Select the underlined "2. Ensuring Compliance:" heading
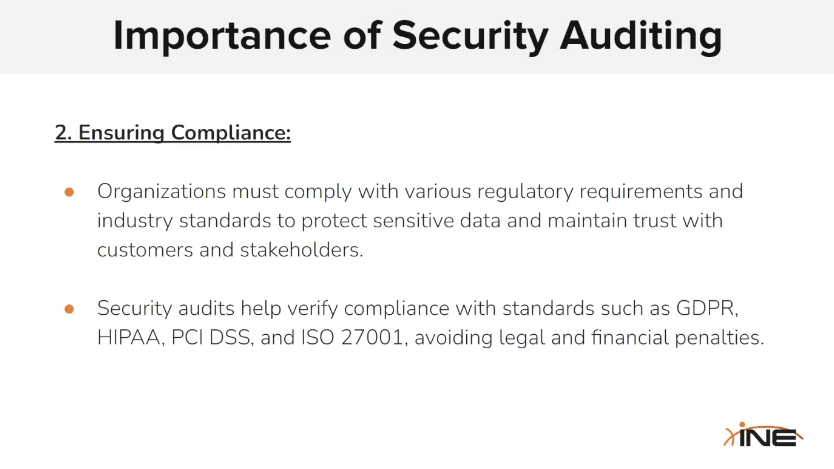Image resolution: width=834 pixels, height=469 pixels. [172, 133]
